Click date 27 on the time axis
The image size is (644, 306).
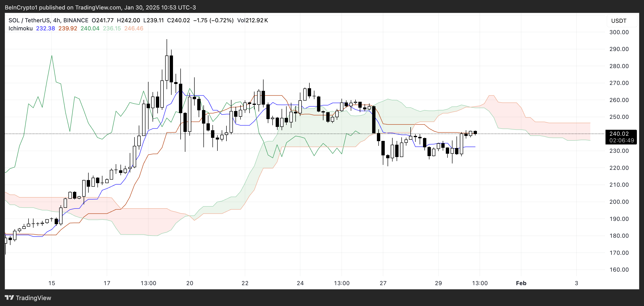(383, 283)
